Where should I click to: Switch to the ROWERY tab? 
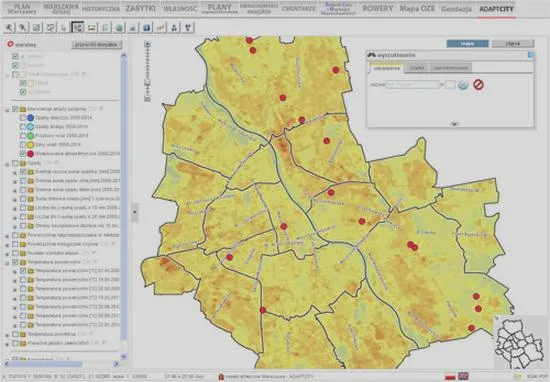coord(377,8)
